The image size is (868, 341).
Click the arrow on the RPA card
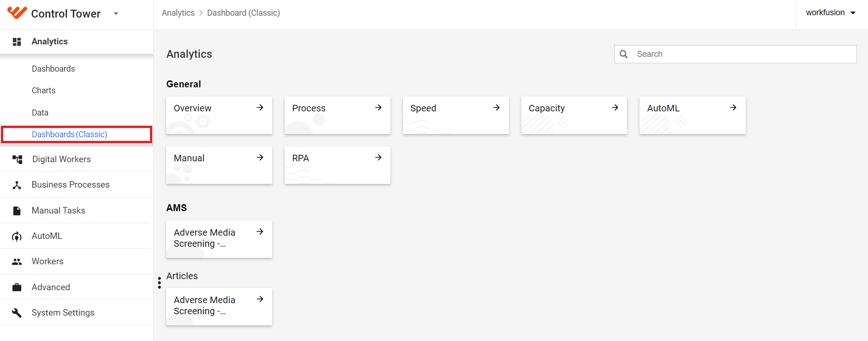coord(378,158)
